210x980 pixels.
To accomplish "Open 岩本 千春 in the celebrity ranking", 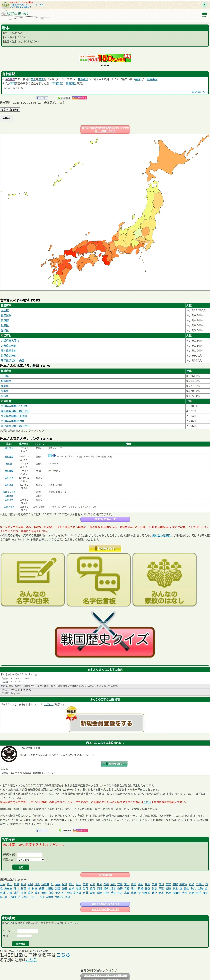I will click(x=9, y=478).
